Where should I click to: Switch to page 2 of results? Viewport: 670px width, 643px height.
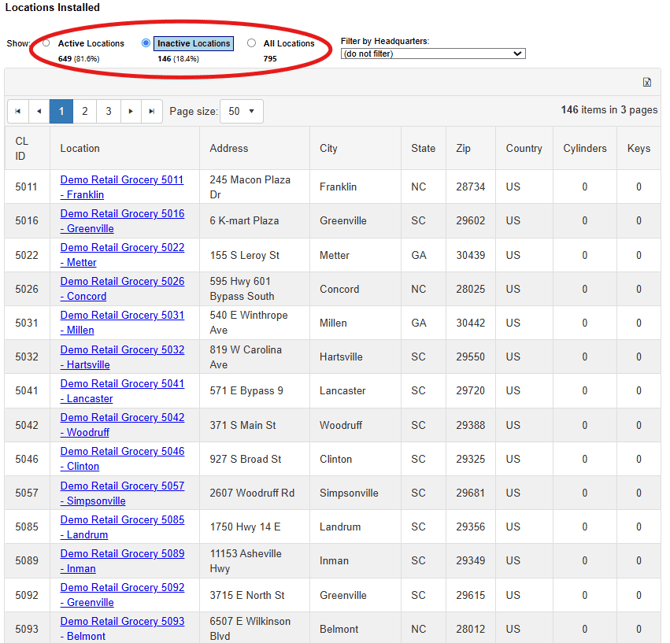[85, 112]
